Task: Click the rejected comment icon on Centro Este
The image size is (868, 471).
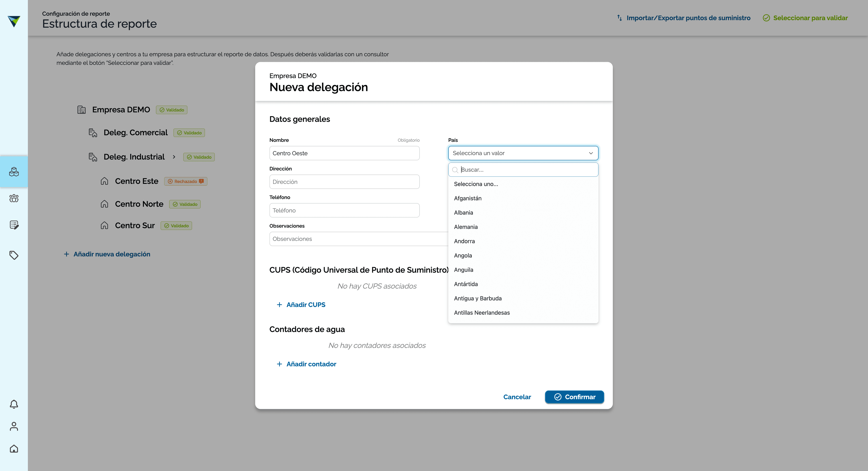Action: 201,181
